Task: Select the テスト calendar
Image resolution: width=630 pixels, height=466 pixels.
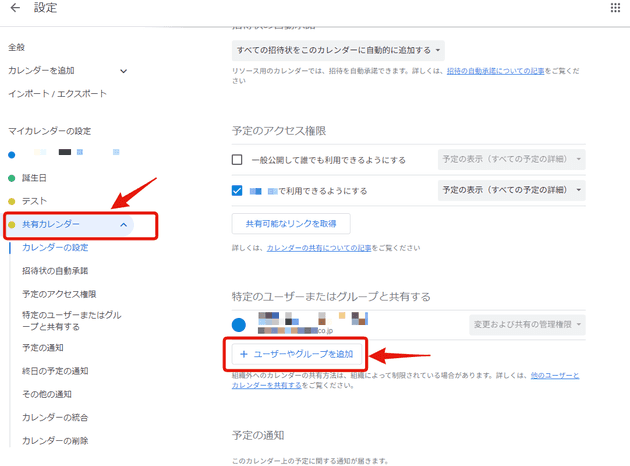Action: [34, 201]
